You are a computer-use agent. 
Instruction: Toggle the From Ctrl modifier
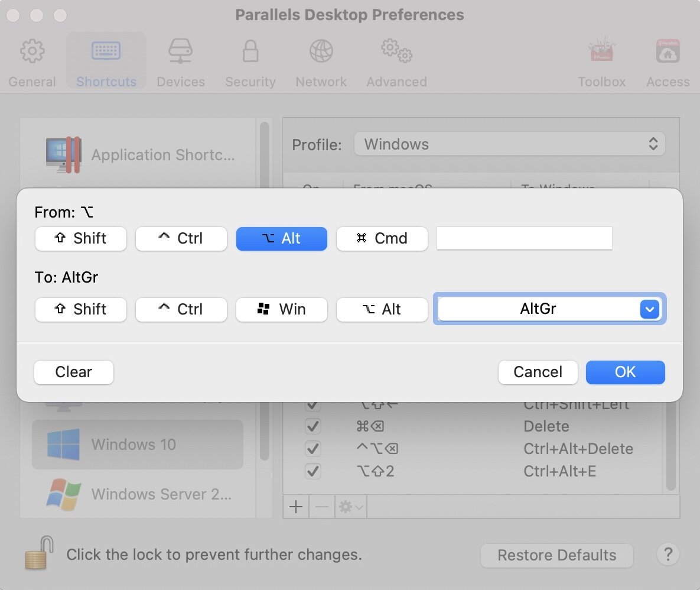pos(181,238)
